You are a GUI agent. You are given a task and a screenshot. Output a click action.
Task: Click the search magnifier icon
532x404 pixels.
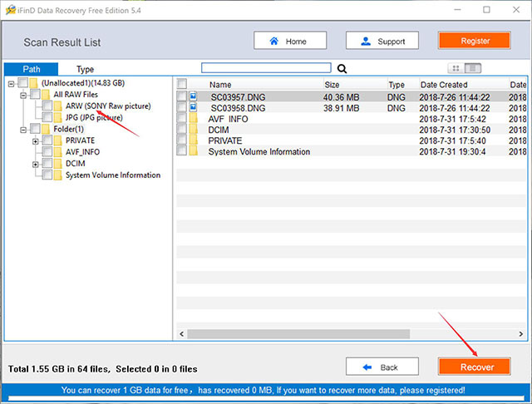[x=342, y=69]
